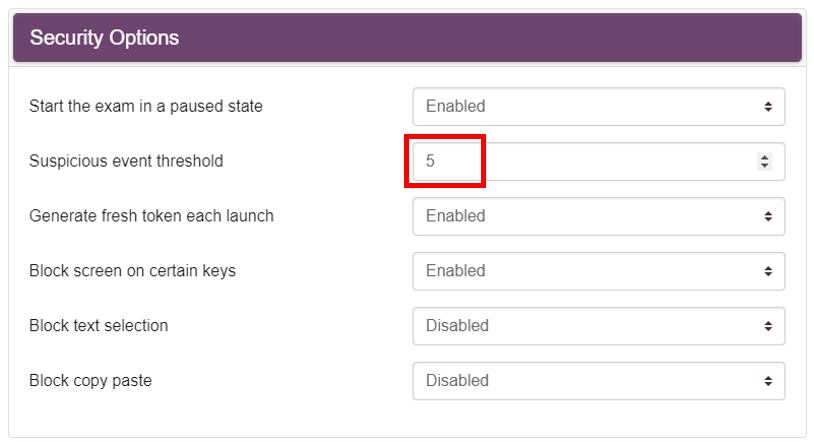Click the arrow icon on the paused state select
Image resolution: width=814 pixels, height=442 pixels.
point(768,106)
